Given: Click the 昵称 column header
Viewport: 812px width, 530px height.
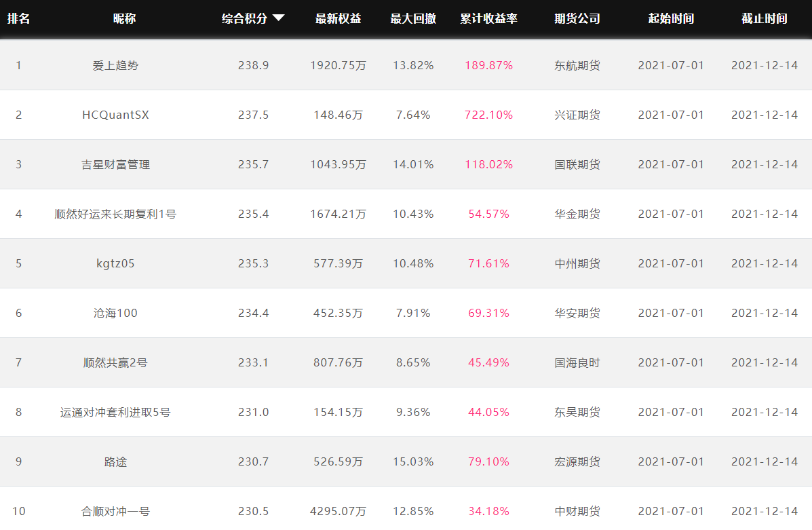Looking at the screenshot, I should (x=124, y=18).
